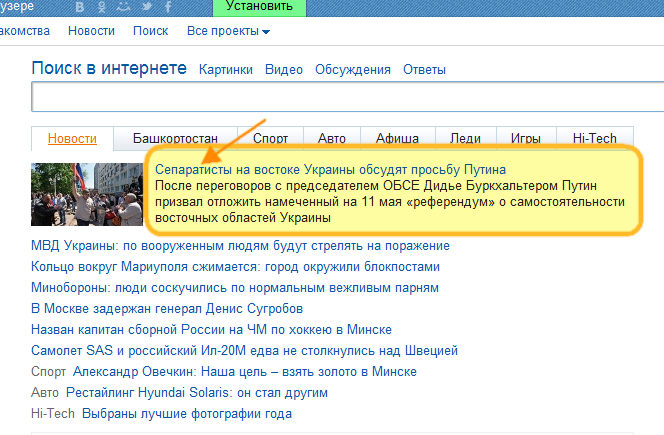This screenshot has width=664, height=435.
Task: Switch to the Башкортостан tab
Action: tap(175, 138)
